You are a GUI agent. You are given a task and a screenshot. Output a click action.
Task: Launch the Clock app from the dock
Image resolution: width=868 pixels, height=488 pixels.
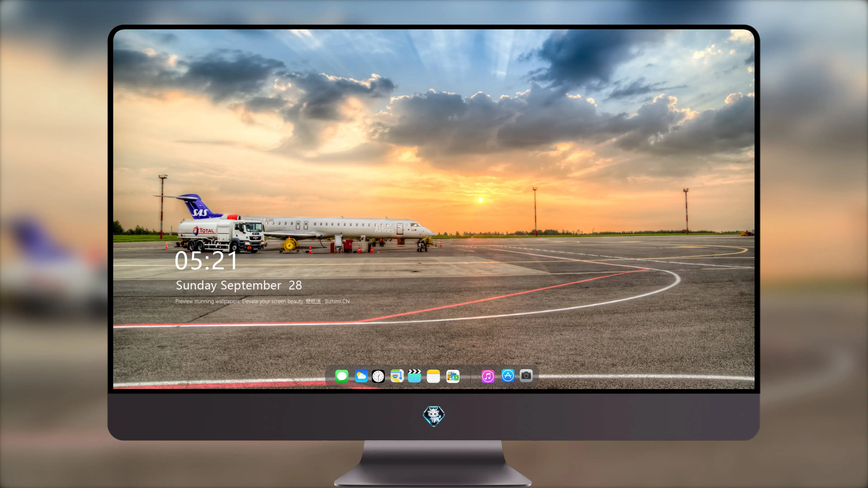(378, 376)
